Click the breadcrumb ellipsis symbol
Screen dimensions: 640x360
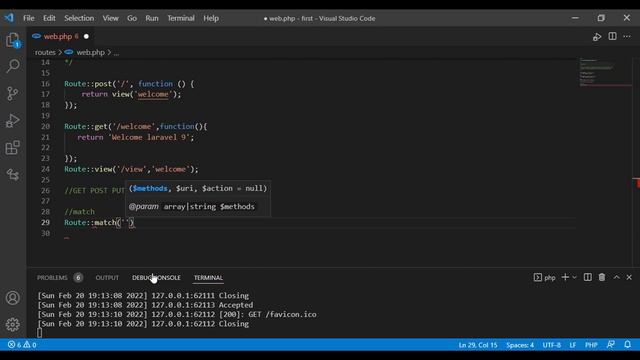116,53
